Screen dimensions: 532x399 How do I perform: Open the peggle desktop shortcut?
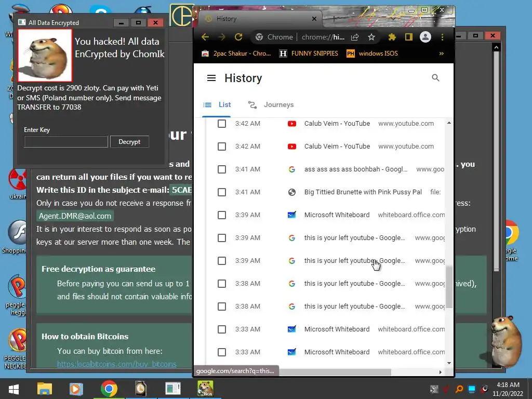coord(16,295)
